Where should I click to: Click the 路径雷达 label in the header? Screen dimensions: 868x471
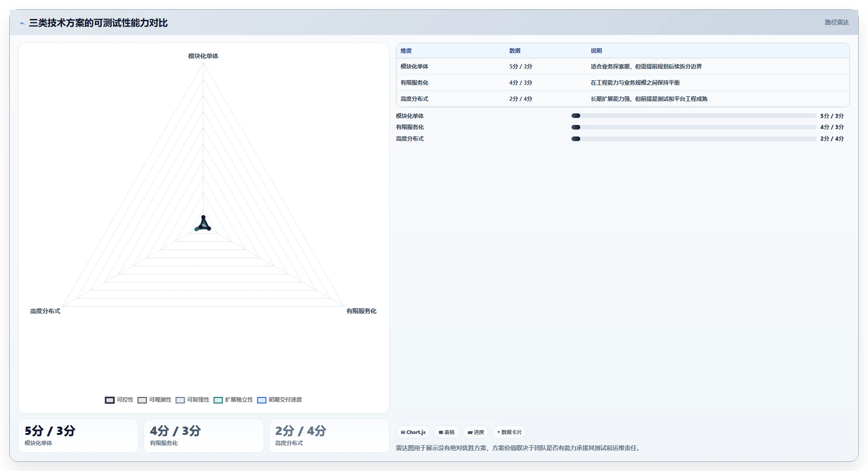pos(837,22)
